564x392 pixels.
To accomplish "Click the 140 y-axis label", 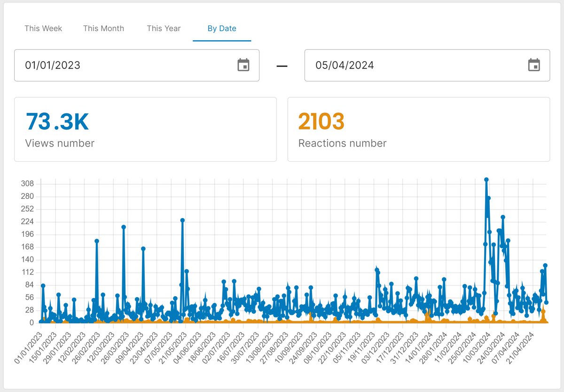I will coord(27,260).
